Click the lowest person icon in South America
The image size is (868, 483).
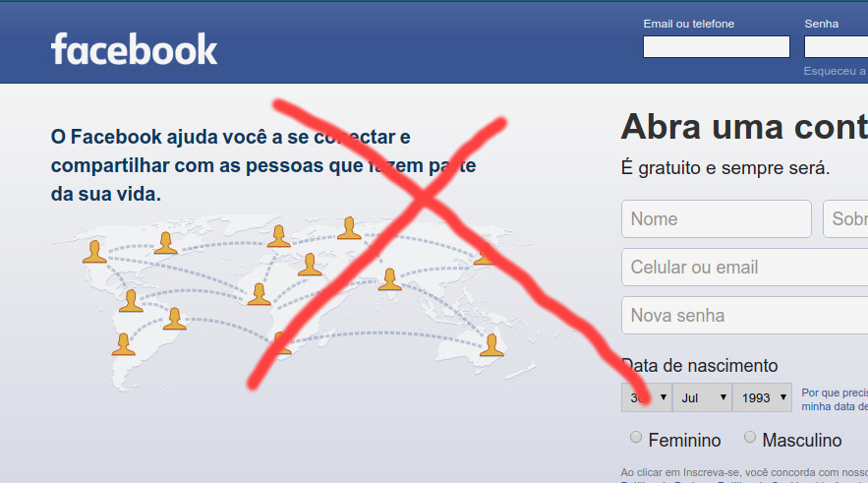click(124, 344)
